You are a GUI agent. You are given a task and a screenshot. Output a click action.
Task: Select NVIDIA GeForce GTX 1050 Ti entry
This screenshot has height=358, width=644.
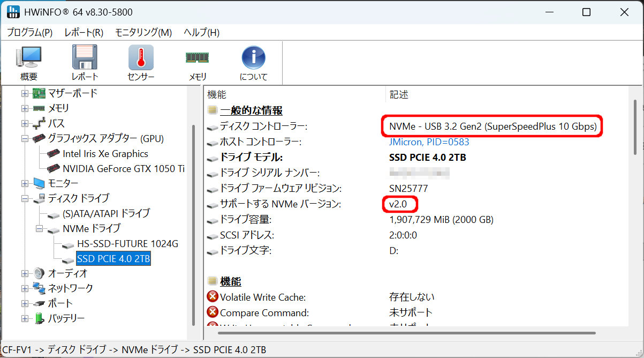click(124, 168)
